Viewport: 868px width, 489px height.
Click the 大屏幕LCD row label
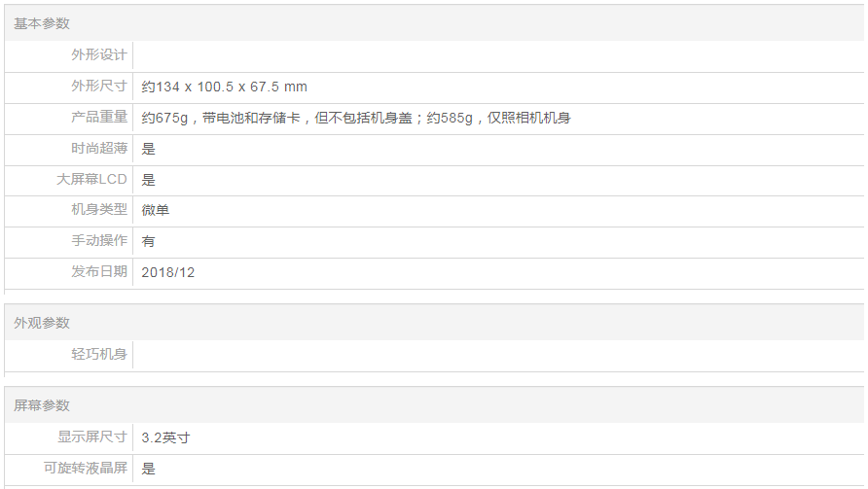(x=91, y=179)
